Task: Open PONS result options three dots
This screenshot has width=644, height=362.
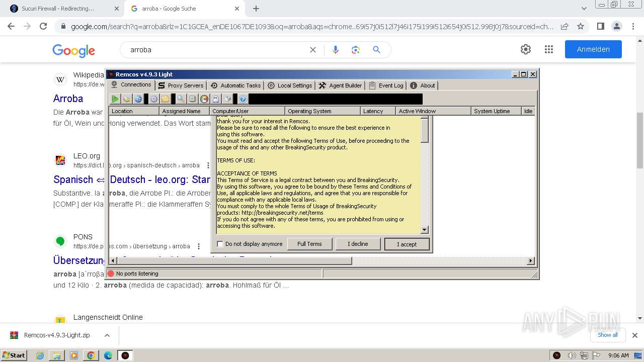Action: (x=199, y=246)
